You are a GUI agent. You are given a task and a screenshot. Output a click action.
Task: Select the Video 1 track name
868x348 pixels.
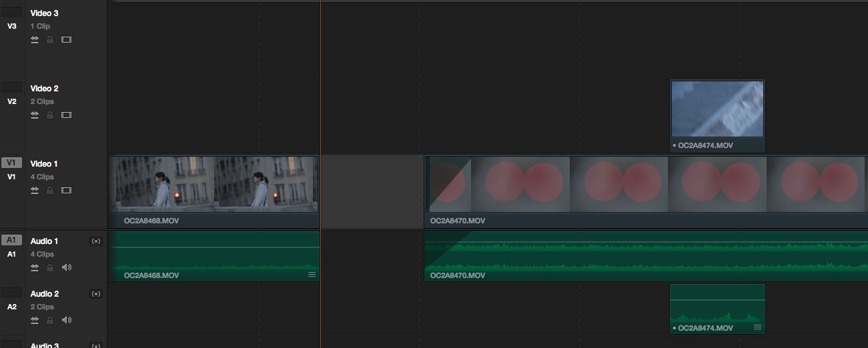(x=44, y=164)
